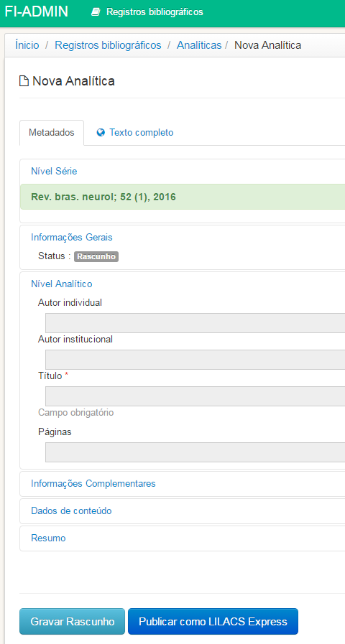The width and height of the screenshot is (345, 644).
Task: Click the Rascunho status badge
Action: pyautogui.click(x=96, y=257)
